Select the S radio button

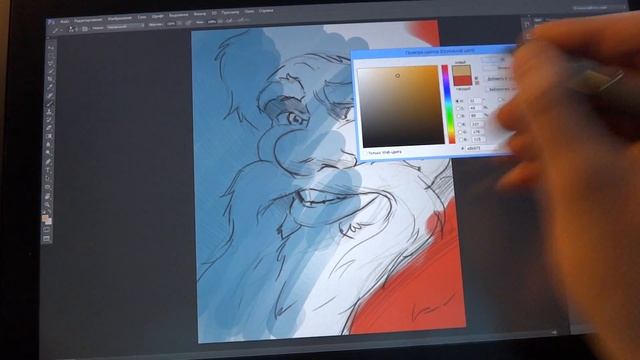[458, 109]
